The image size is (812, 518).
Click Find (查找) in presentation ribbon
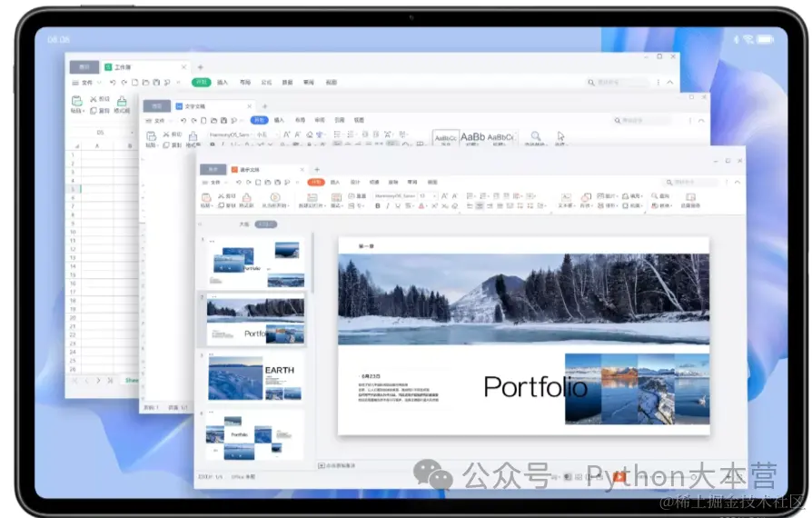pos(660,195)
